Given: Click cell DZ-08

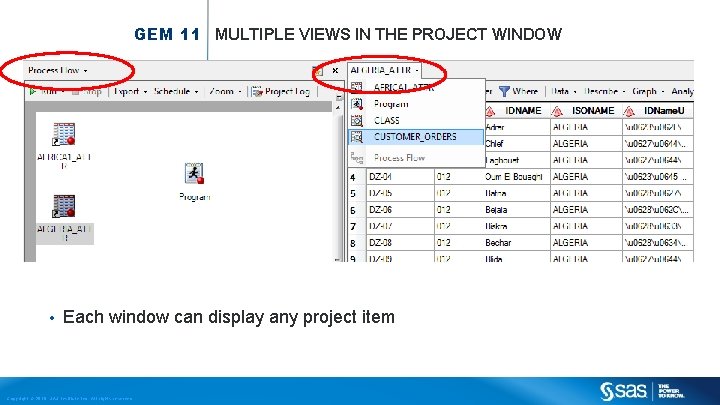Looking at the screenshot, I should [x=400, y=243].
